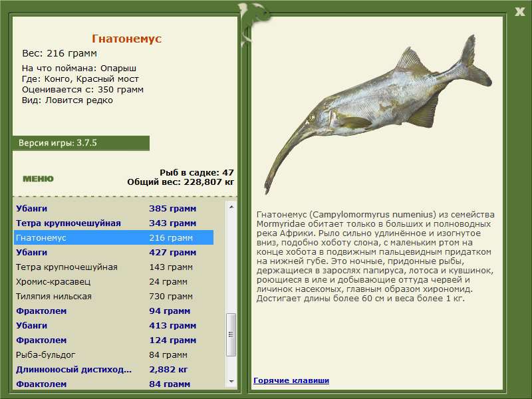
Task: Click the fish list scrollbar thumb
Action: tap(231, 334)
